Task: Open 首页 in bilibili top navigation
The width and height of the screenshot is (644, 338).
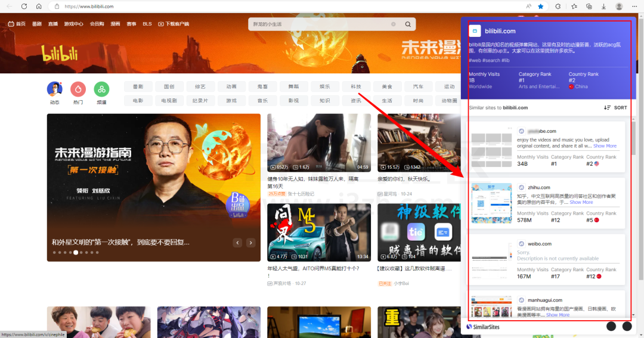Action: pos(17,24)
